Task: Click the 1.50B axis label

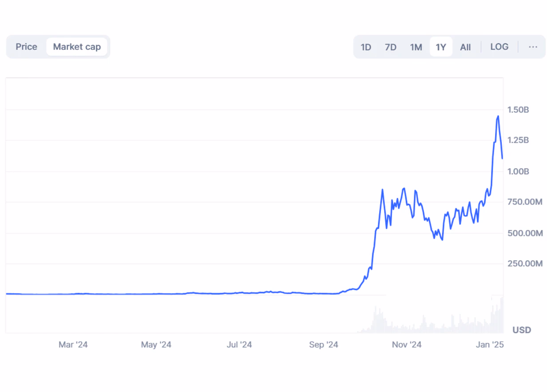Action: click(x=518, y=110)
